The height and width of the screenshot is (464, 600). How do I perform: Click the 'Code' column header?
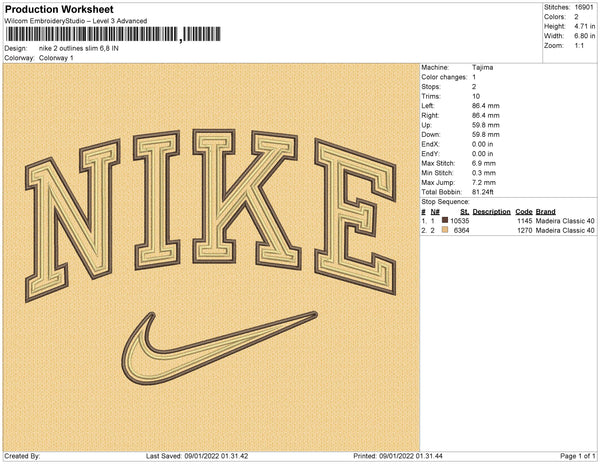524,212
